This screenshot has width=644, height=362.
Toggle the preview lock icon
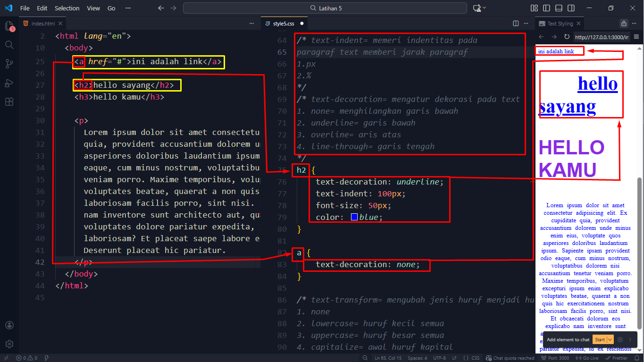[x=623, y=24]
